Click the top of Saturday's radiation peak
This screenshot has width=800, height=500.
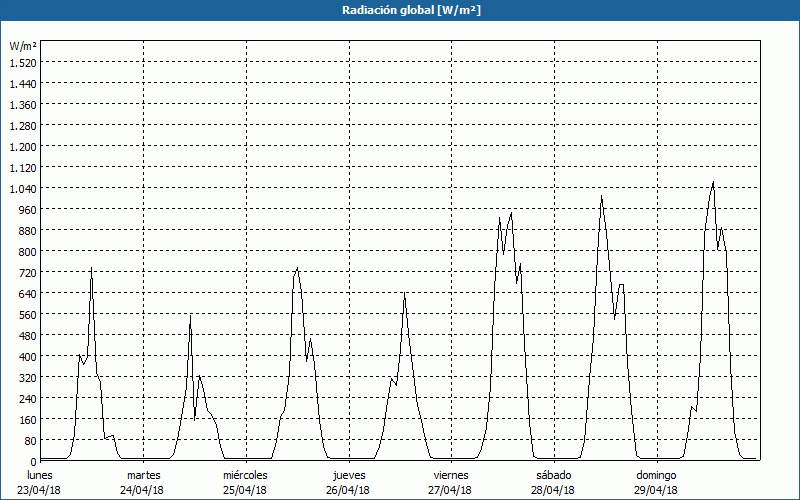pos(601,196)
